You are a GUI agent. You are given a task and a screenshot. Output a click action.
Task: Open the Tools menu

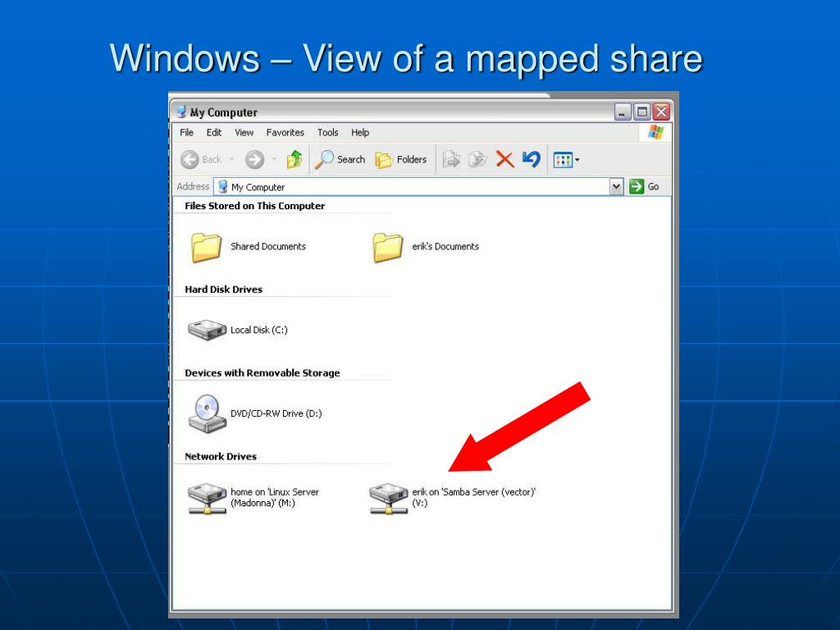327,132
